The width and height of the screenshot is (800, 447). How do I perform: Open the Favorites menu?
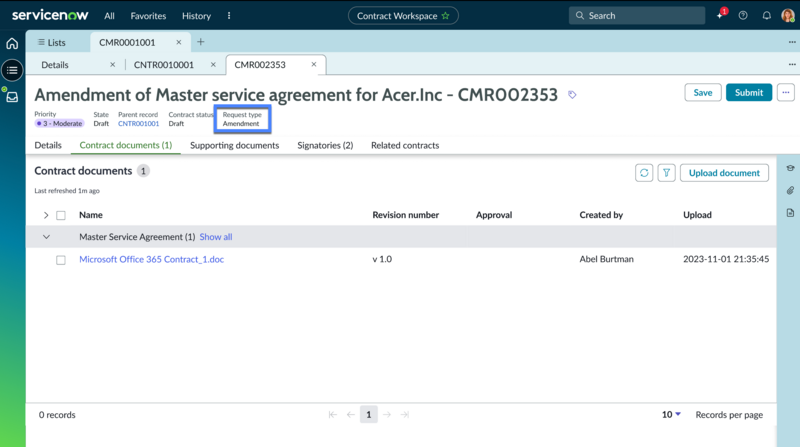click(x=148, y=16)
